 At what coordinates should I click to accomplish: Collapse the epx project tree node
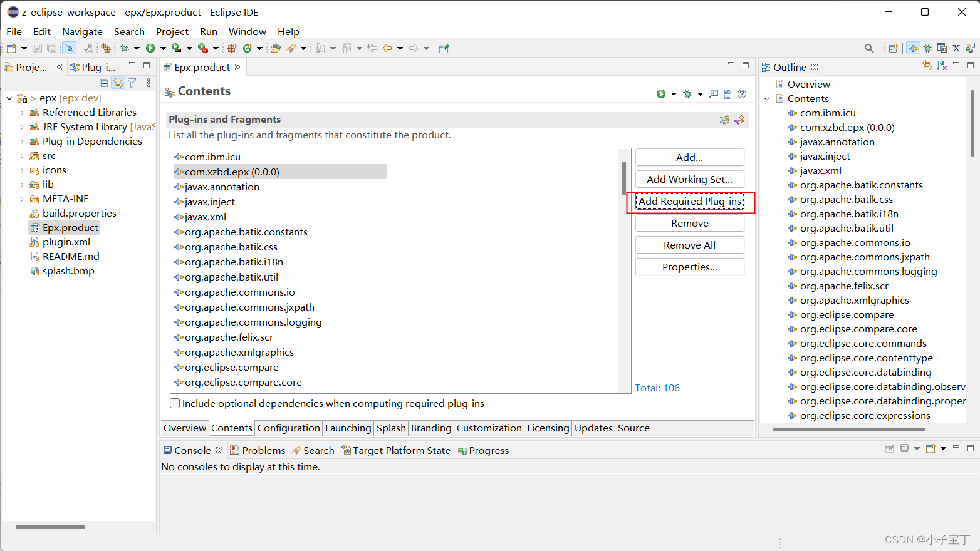point(9,98)
